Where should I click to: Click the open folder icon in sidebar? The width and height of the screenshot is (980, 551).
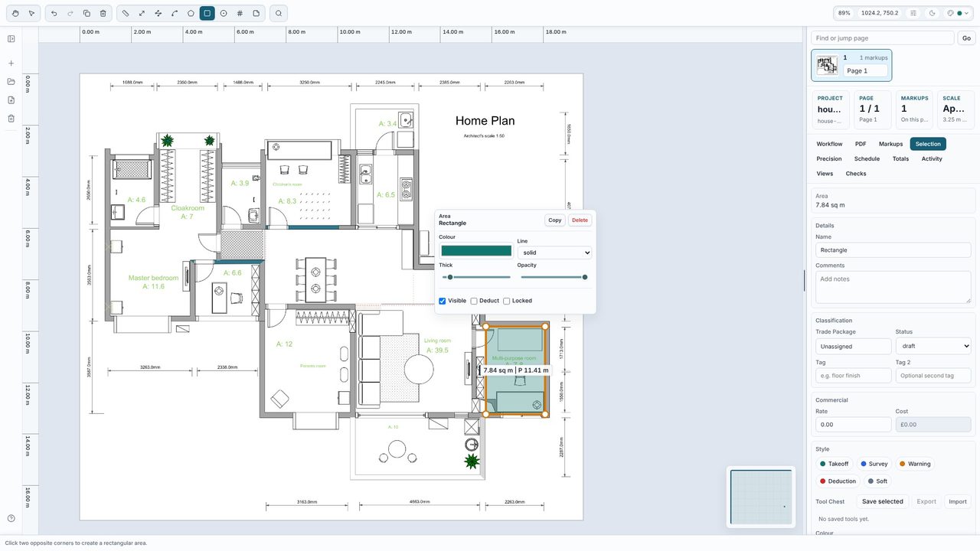(x=11, y=82)
